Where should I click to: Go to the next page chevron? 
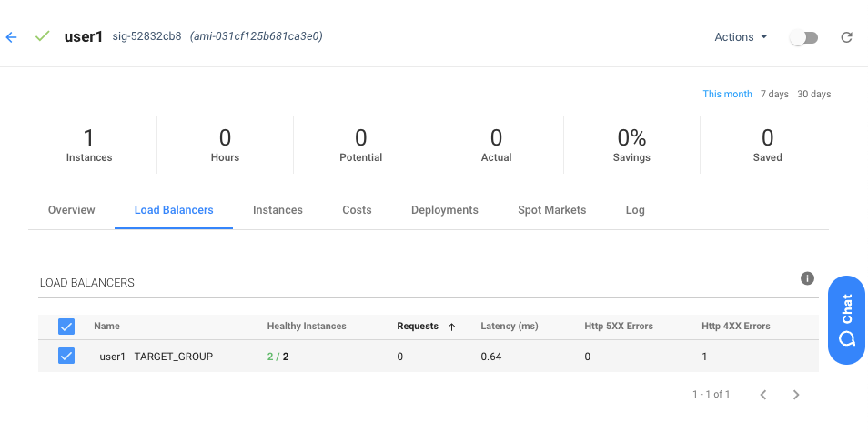coord(796,395)
